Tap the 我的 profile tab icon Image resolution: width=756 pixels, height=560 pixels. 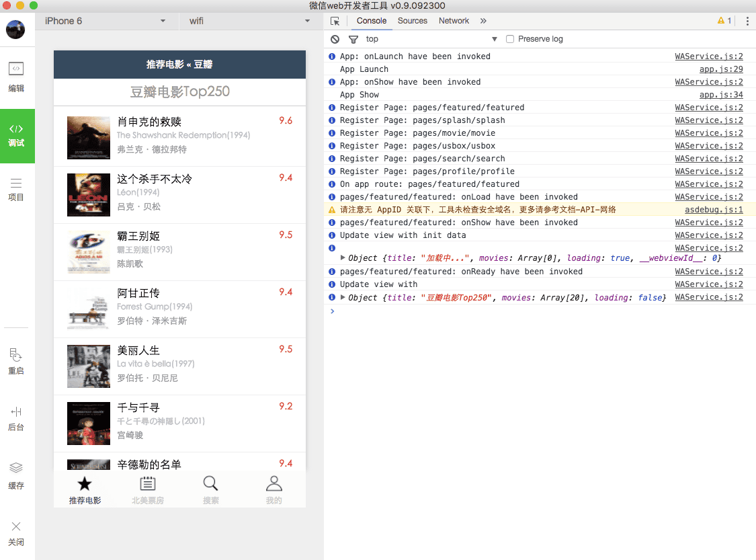click(274, 484)
